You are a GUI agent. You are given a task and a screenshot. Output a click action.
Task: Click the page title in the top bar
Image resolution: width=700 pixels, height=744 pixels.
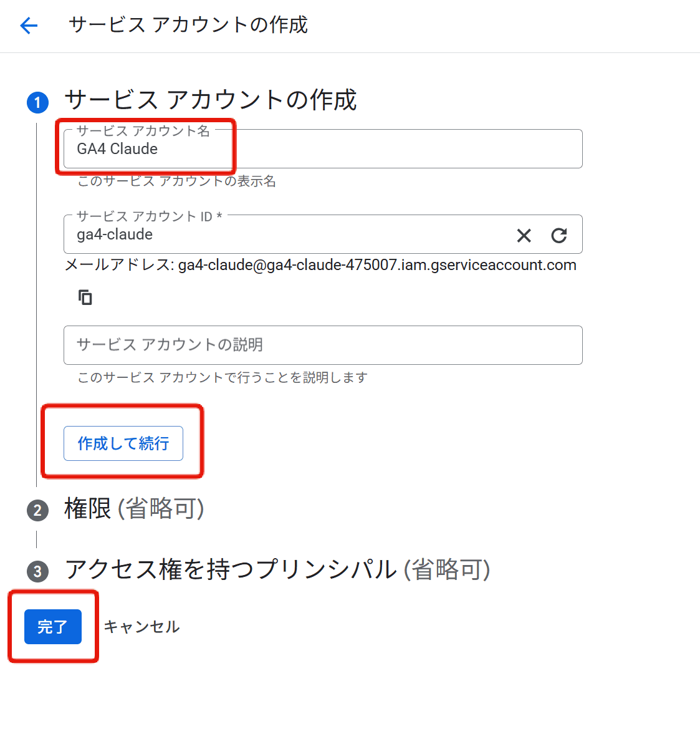pos(188,25)
